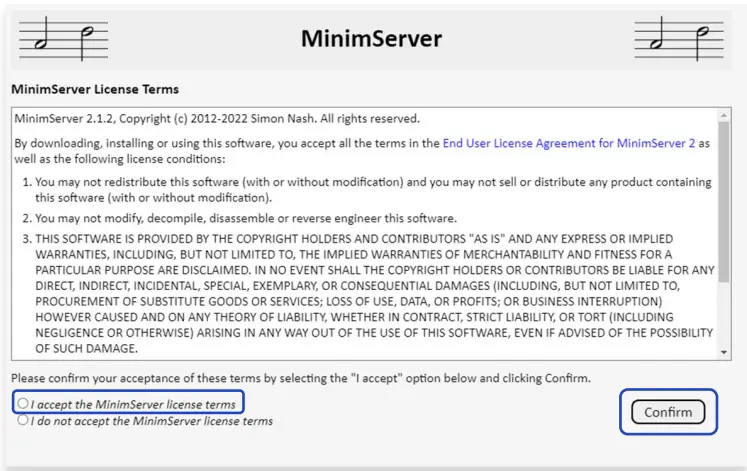Select 'I do not accept' radio option

click(x=23, y=420)
